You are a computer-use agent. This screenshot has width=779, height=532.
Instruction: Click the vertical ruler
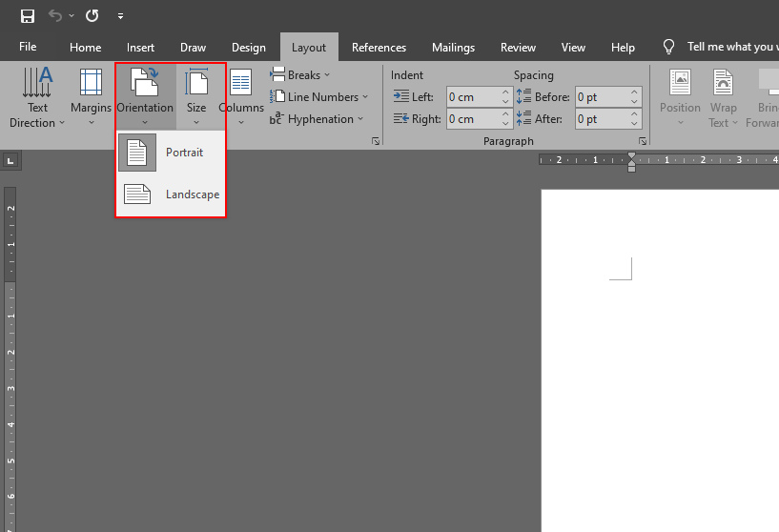(x=10, y=358)
